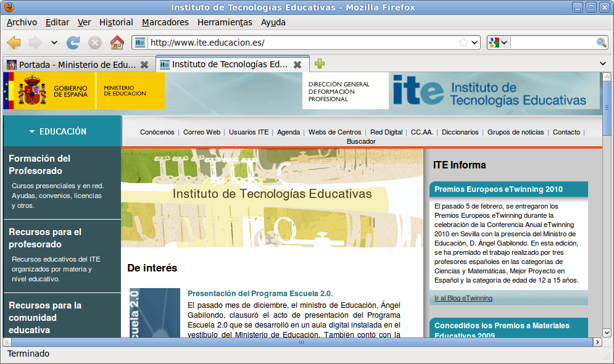This screenshot has height=364, width=614.
Task: Close the Instituto de Tecnologías tab
Action: (297, 65)
